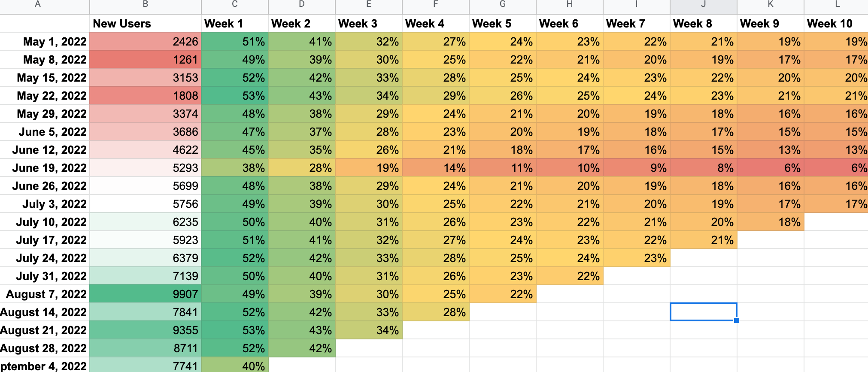Click the 51% Week 1 cell for May 1
Screen dimensions: 868x372
pyautogui.click(x=234, y=42)
